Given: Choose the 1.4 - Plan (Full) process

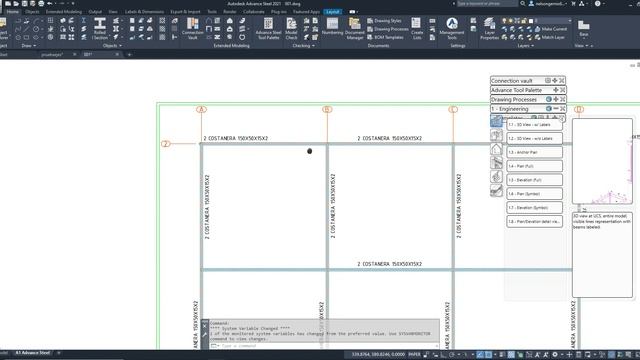Looking at the screenshot, I should tap(534, 166).
